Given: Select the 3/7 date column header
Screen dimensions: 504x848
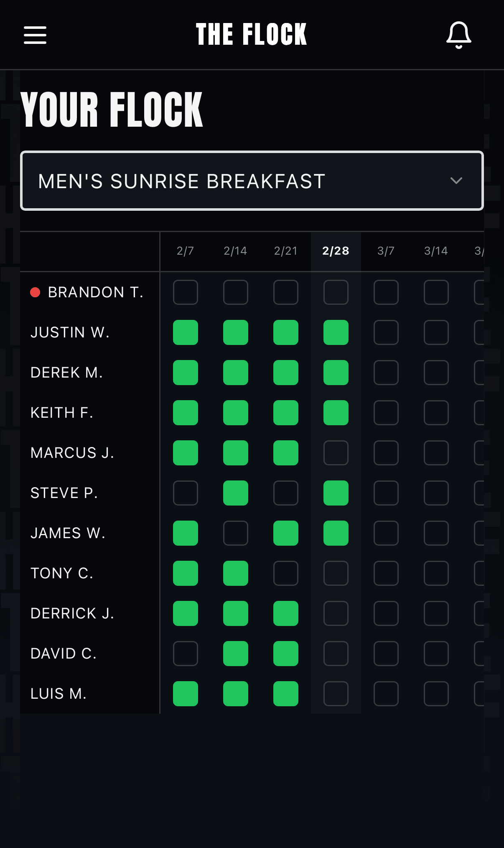Looking at the screenshot, I should [386, 251].
